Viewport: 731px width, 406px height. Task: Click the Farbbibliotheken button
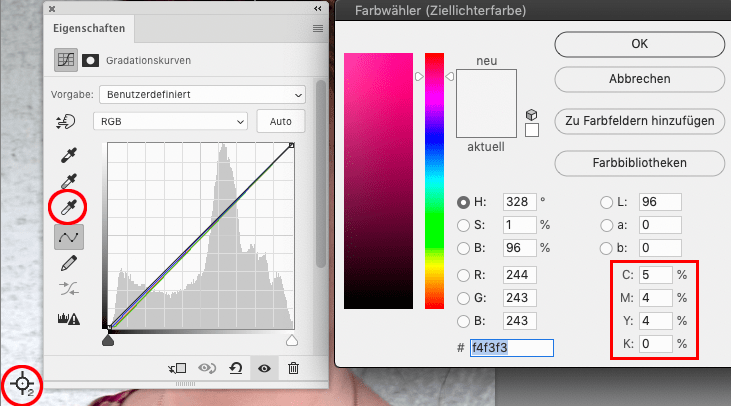[x=639, y=162]
